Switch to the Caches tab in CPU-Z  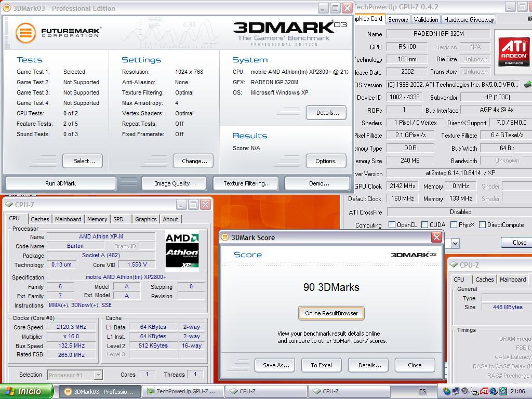pos(40,219)
